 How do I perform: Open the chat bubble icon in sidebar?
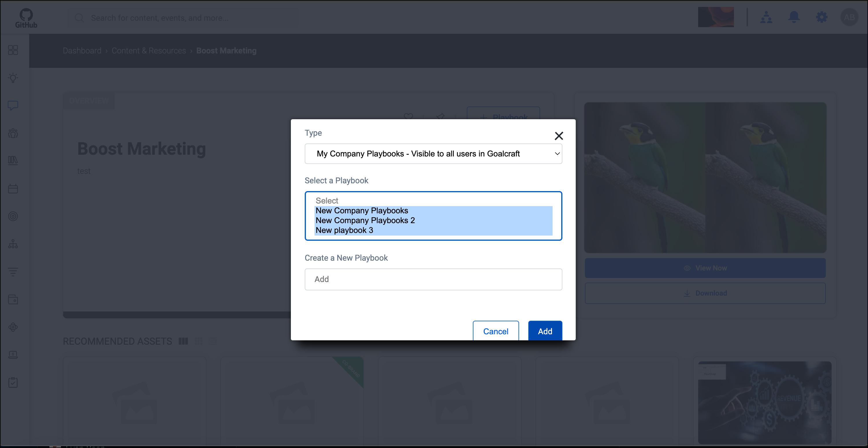tap(13, 105)
